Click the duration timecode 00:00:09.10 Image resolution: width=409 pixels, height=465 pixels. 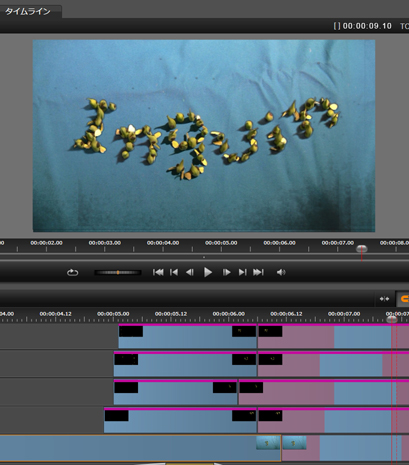[x=367, y=26]
